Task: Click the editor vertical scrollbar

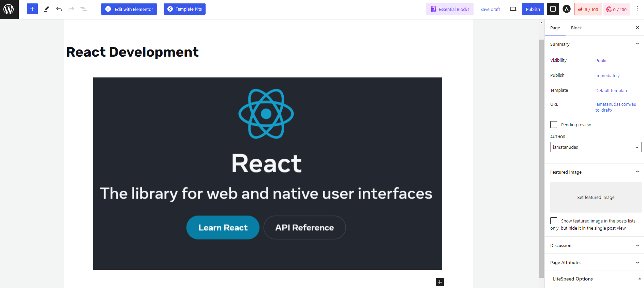Action: (x=541, y=159)
